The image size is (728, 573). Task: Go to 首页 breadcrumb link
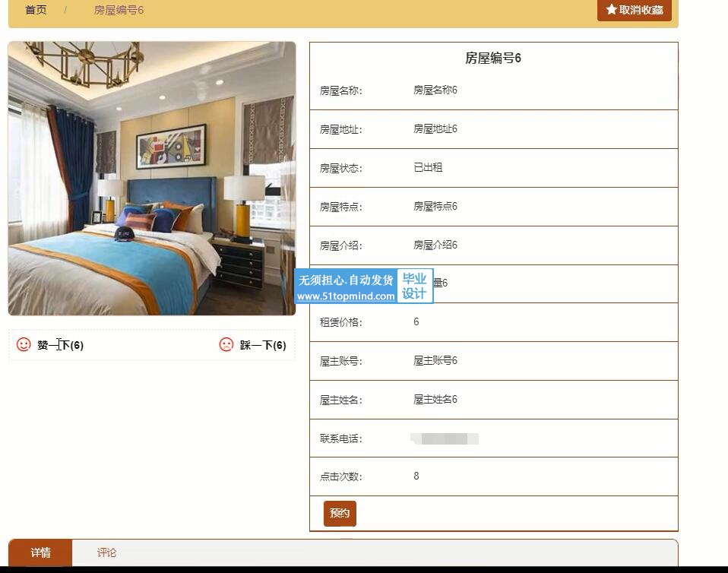point(36,10)
